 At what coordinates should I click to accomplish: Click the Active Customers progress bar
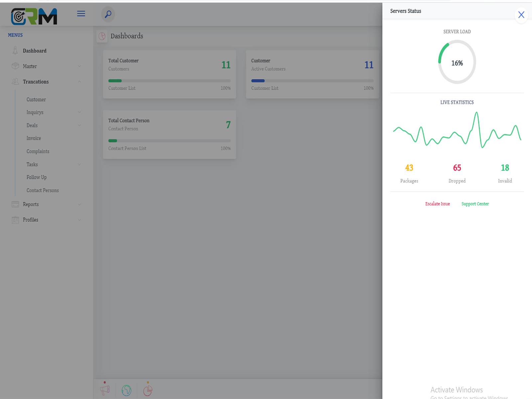click(312, 81)
